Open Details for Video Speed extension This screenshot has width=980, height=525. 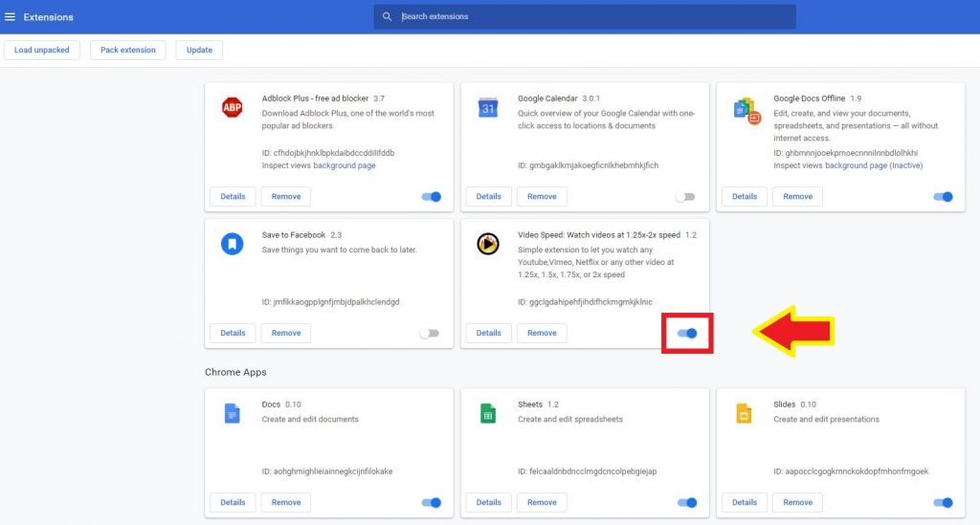[489, 334]
